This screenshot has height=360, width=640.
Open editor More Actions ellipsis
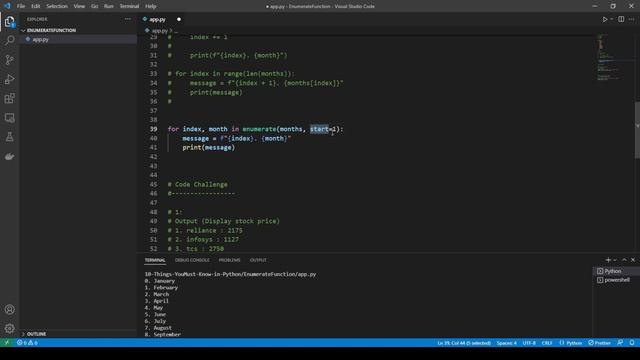coord(631,19)
